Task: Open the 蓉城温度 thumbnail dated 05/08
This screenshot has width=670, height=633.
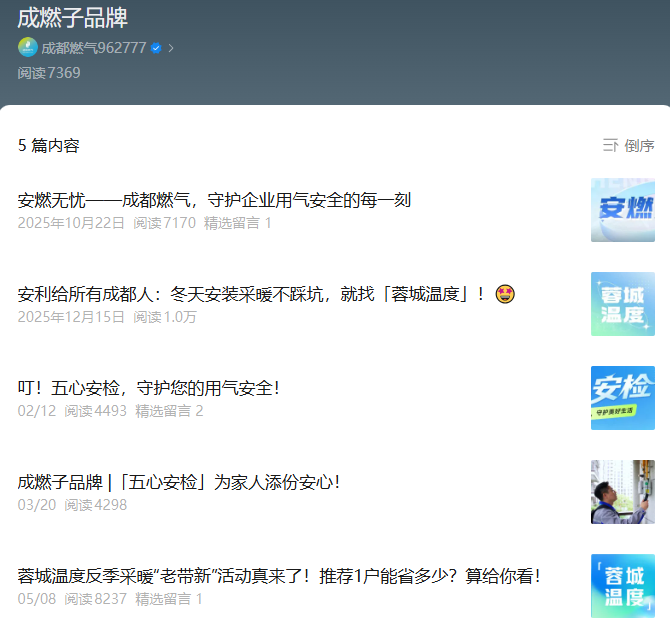Action: tap(623, 586)
